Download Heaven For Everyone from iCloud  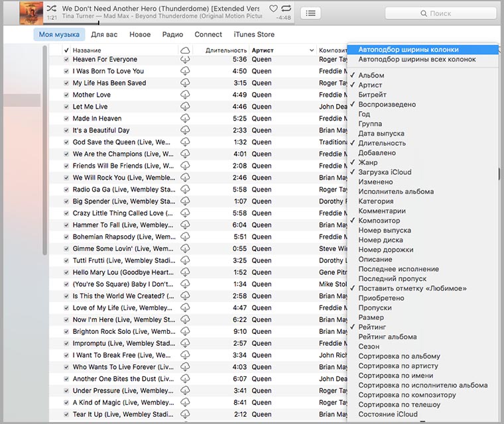tap(185, 60)
